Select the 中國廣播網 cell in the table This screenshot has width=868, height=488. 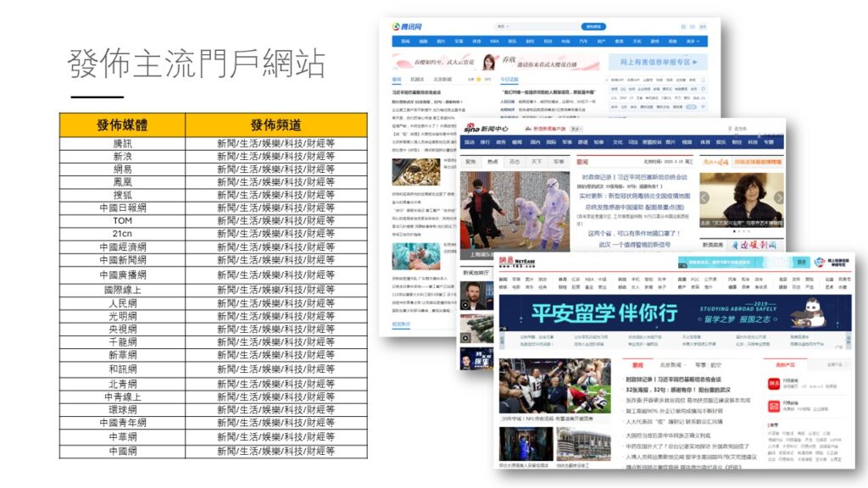coord(122,275)
